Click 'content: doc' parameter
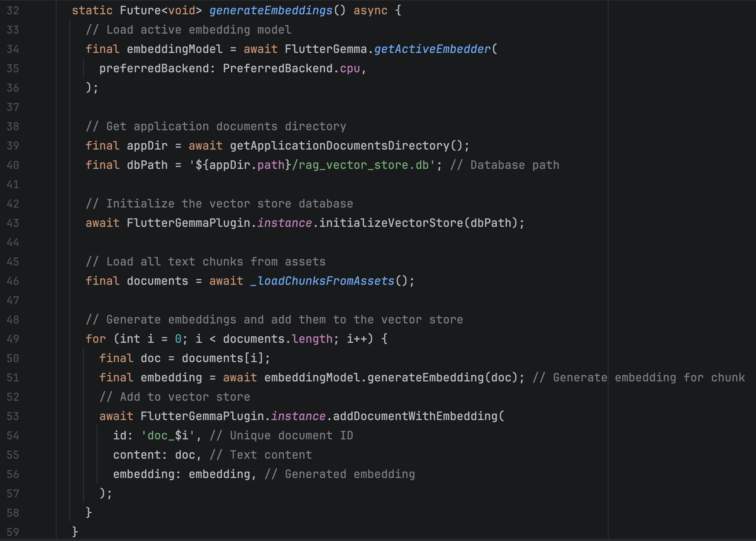 click(154, 455)
